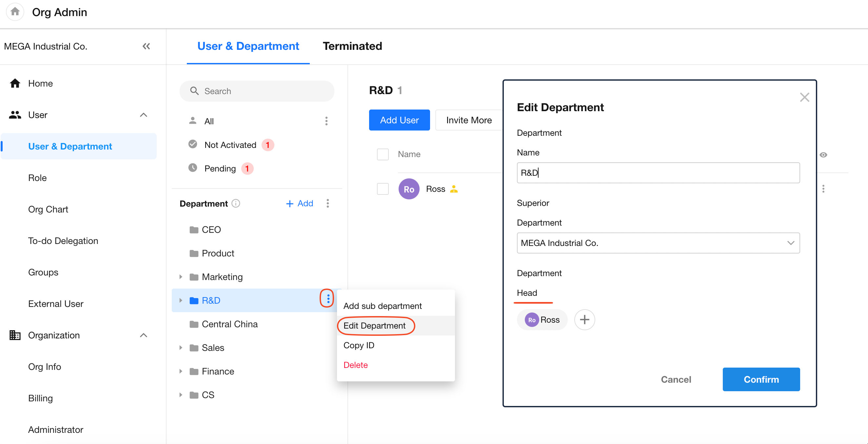Viewport: 868px width, 444px height.
Task: Check the Name header select-all checkbox
Action: point(383,154)
